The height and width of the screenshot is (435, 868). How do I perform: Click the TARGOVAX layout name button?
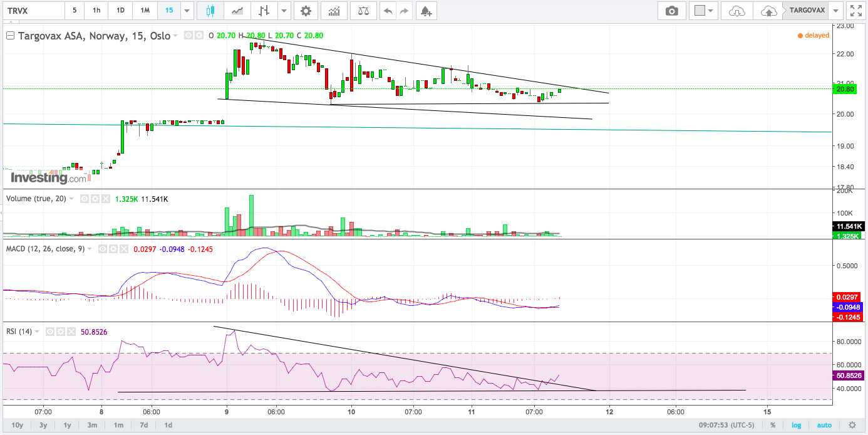(x=806, y=11)
